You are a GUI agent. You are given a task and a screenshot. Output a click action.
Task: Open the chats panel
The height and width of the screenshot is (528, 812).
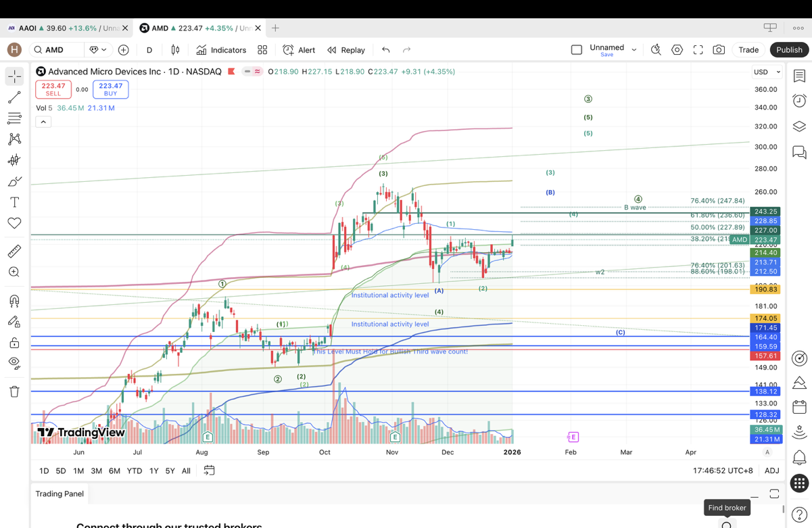coord(799,152)
